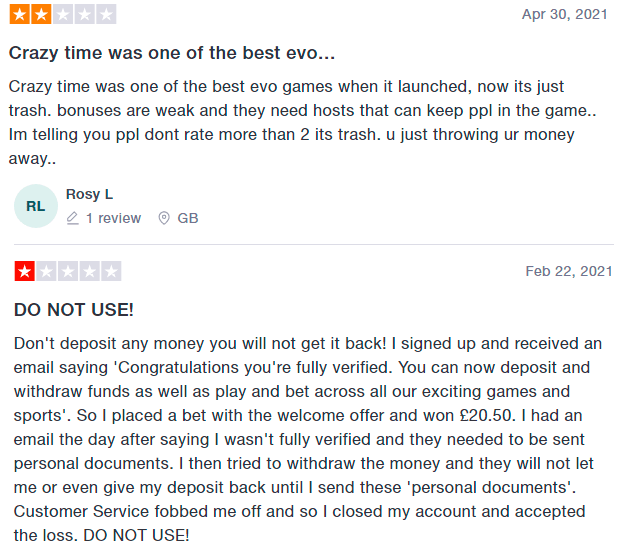The height and width of the screenshot is (550, 624).
Task: Click the GB country label
Action: tap(188, 218)
